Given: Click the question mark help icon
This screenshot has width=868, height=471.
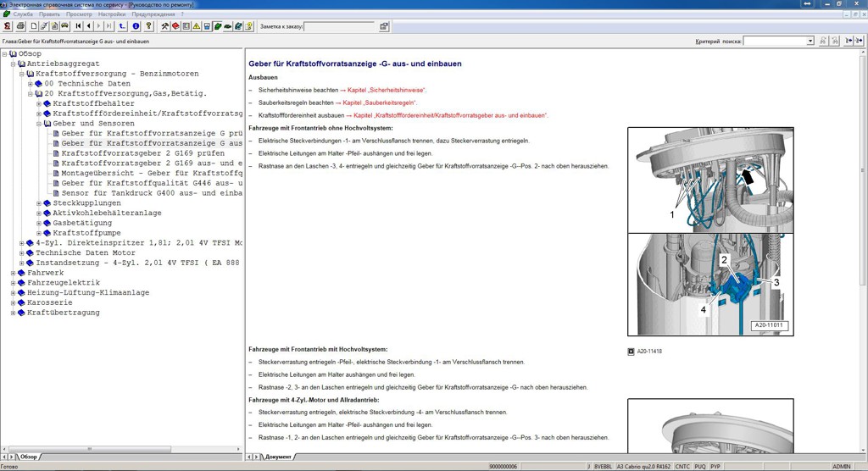Looking at the screenshot, I should [x=149, y=26].
